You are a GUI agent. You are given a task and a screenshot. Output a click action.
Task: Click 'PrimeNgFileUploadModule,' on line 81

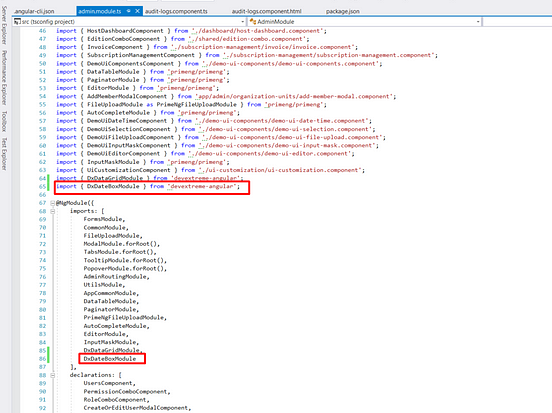pos(125,318)
